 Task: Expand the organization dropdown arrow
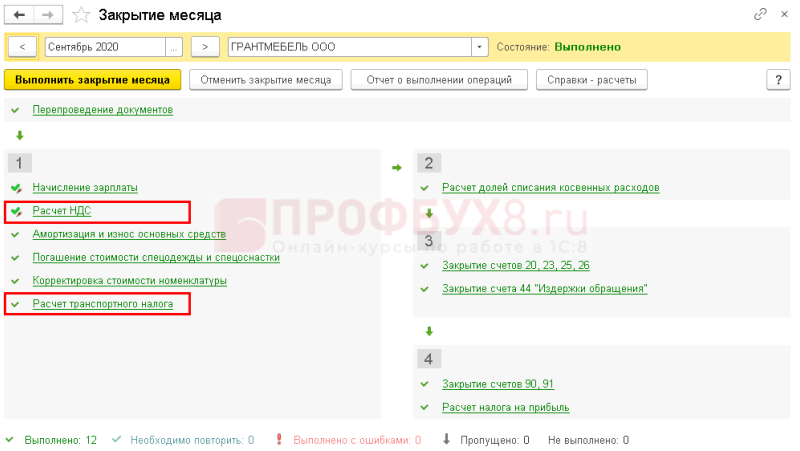pyautogui.click(x=480, y=47)
